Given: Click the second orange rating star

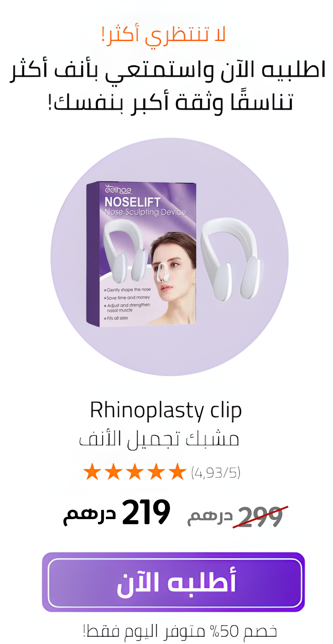Looking at the screenshot, I should coord(113,472).
